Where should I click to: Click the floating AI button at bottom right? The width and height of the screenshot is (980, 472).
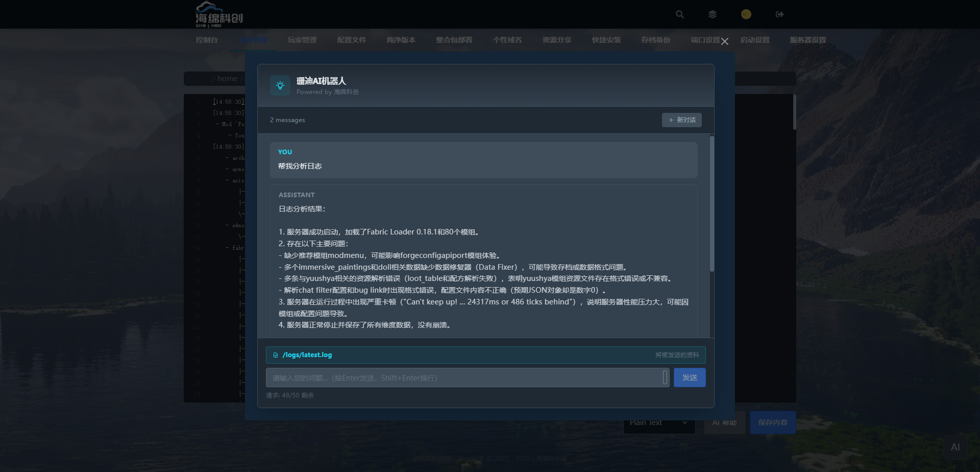tap(955, 447)
